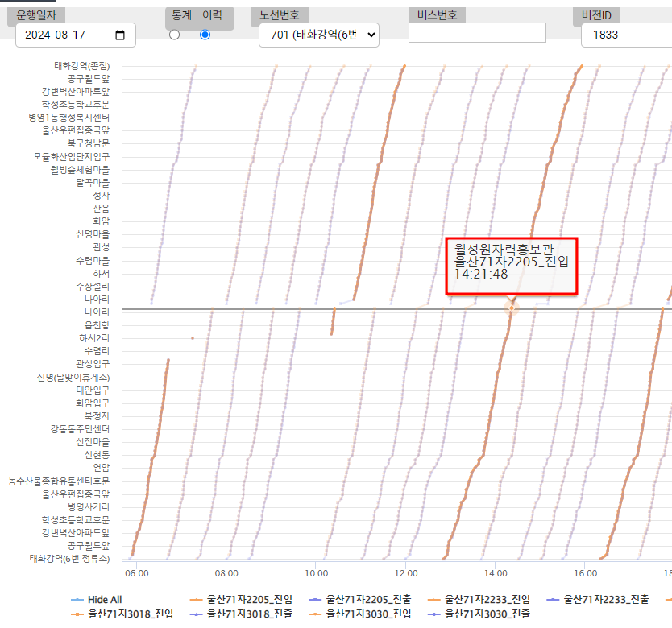Screen dimensions: 672x628
Task: Toggle legend series 울산71자3018_진입
Action: (122, 614)
